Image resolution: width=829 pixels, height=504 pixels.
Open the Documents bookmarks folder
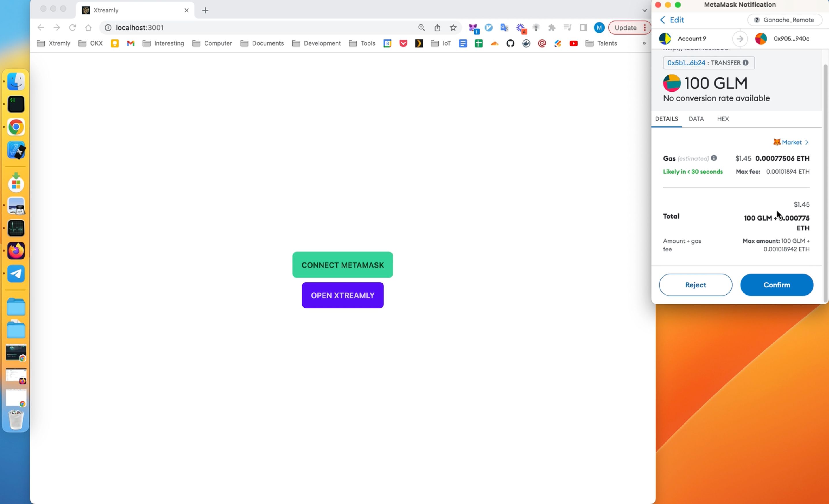click(x=262, y=43)
